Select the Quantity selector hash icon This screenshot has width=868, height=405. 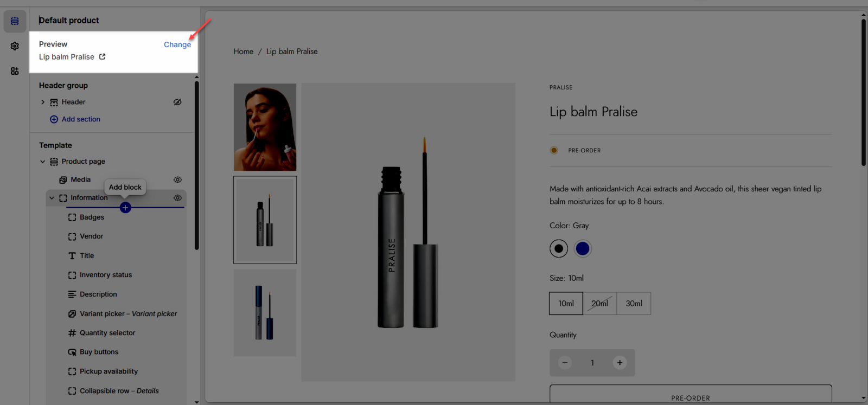tap(72, 333)
